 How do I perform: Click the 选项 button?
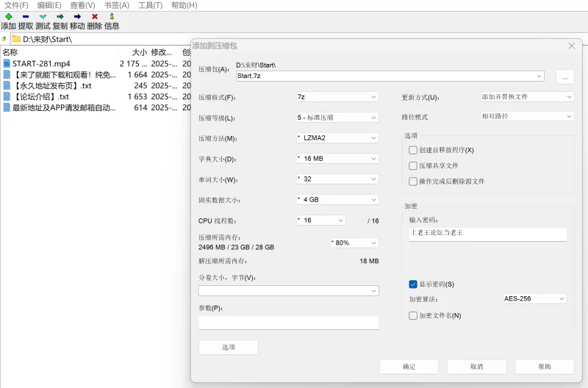click(x=229, y=347)
